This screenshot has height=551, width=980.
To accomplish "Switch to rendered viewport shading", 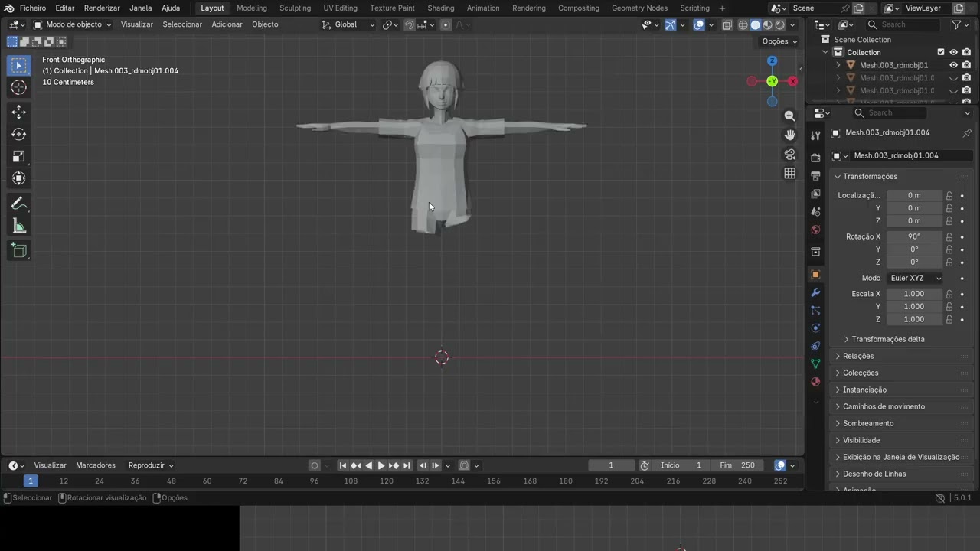I will click(779, 24).
